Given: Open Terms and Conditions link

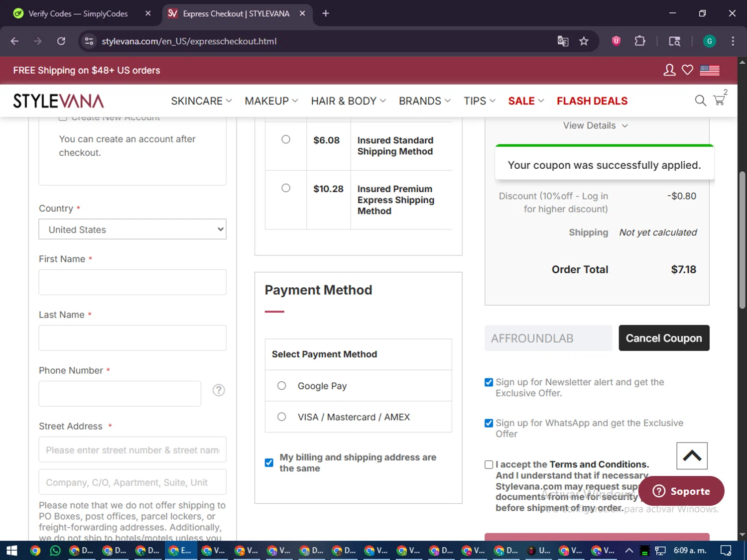Looking at the screenshot, I should [x=599, y=464].
